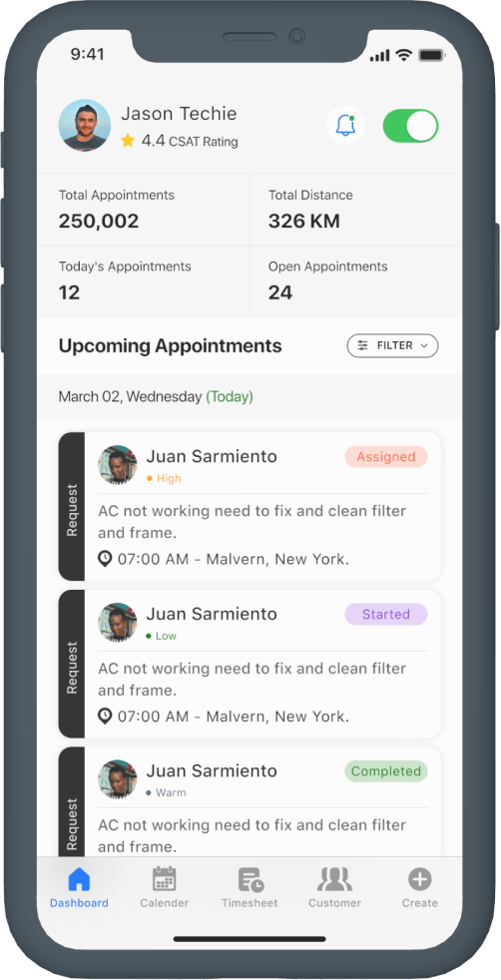Click the Assigned status badge

pos(386,457)
